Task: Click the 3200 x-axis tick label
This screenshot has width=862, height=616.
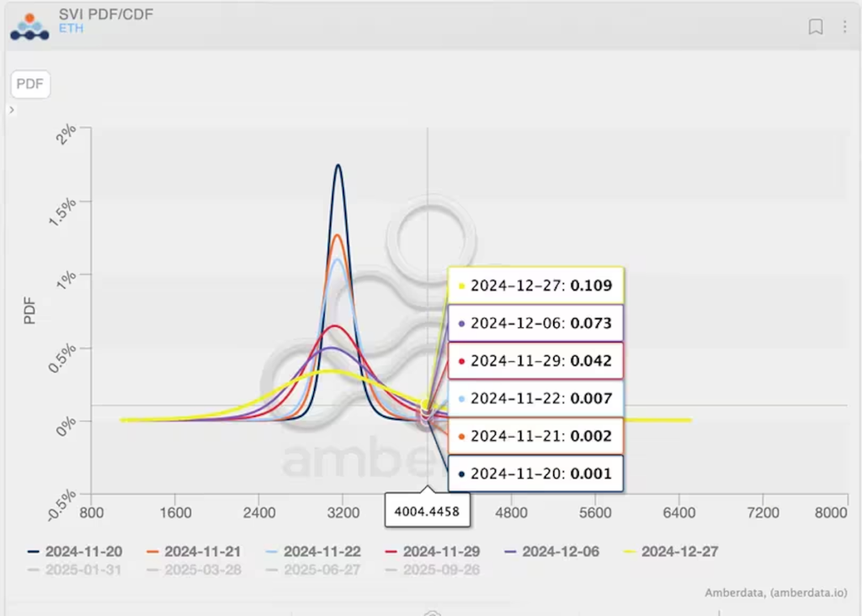Action: (x=343, y=512)
